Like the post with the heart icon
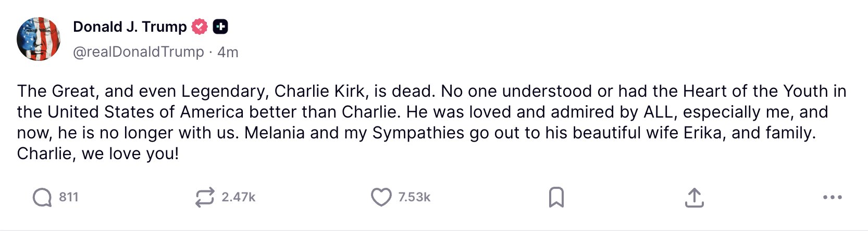 [381, 198]
